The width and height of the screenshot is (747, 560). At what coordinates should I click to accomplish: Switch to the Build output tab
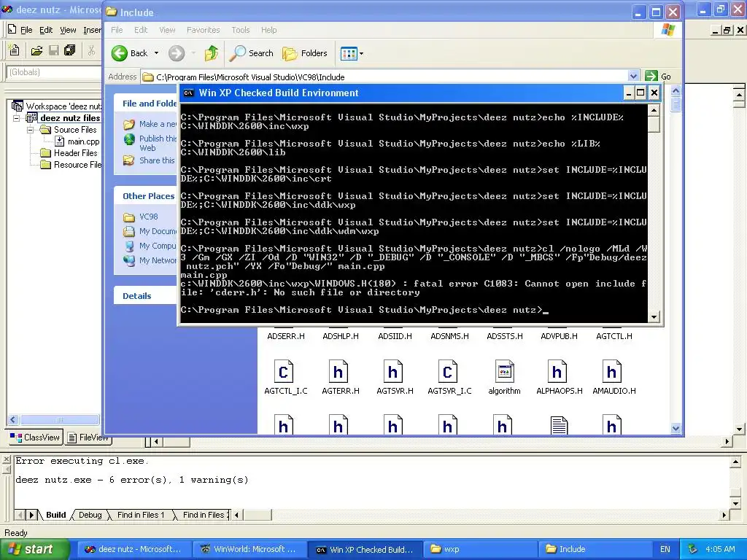coord(55,515)
